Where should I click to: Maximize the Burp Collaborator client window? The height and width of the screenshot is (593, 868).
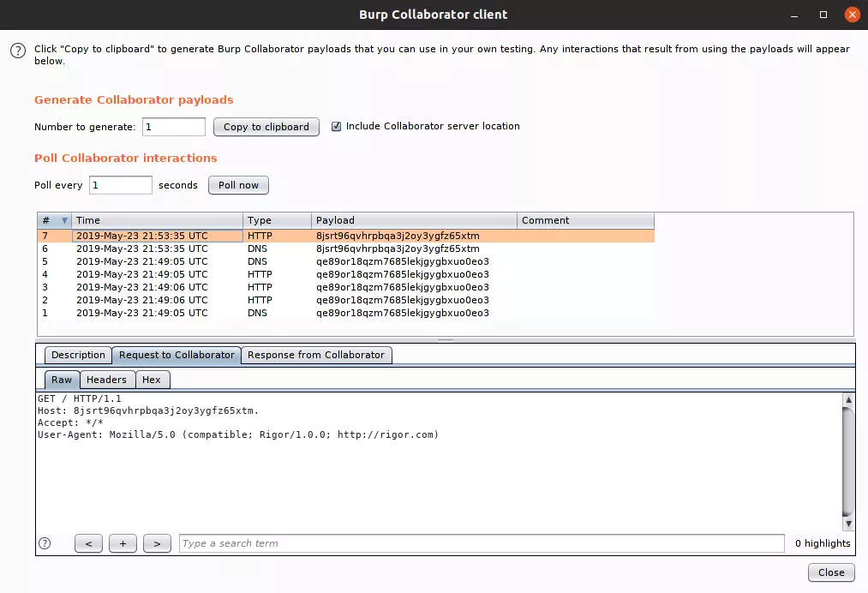(823, 15)
